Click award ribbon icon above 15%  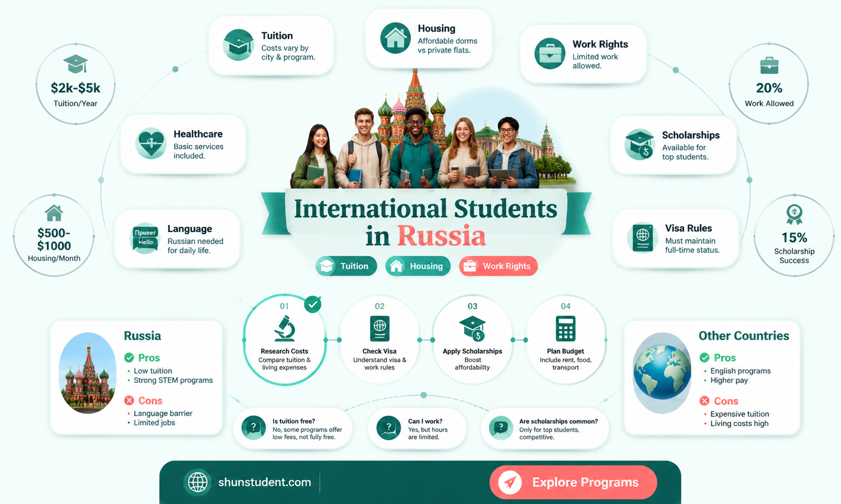pyautogui.click(x=794, y=214)
